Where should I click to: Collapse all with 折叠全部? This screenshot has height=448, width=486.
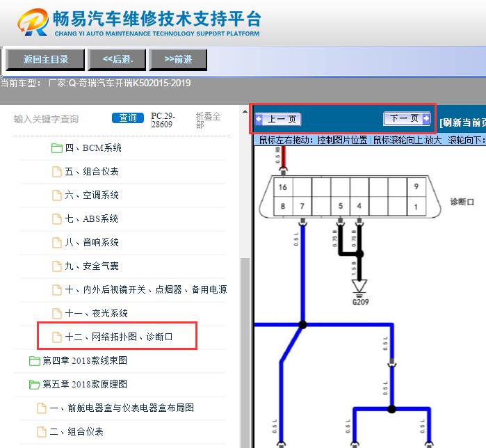pos(208,120)
